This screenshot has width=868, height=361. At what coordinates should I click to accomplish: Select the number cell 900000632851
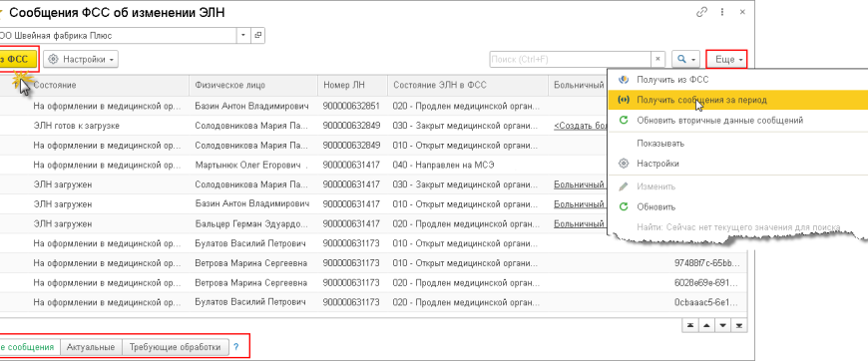coord(352,106)
